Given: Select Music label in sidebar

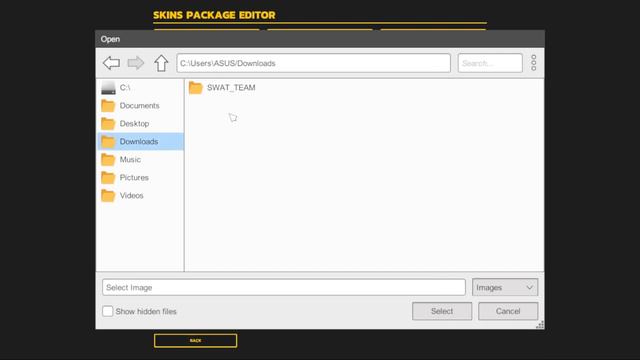Looking at the screenshot, I should pos(130,160).
